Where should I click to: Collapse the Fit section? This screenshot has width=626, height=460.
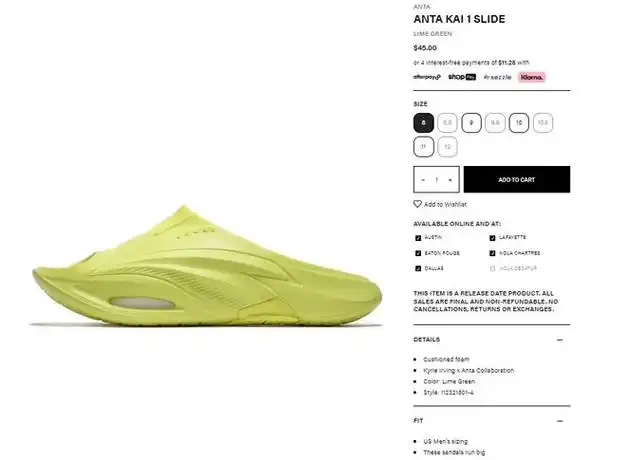pyautogui.click(x=560, y=421)
